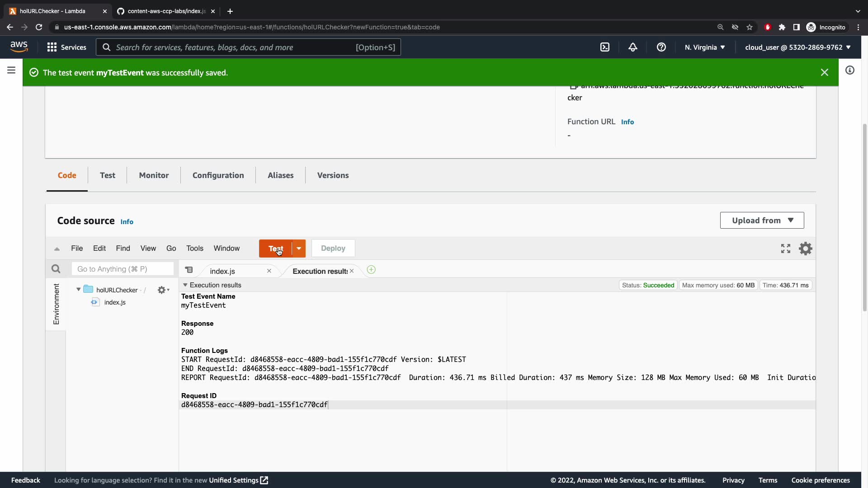Image resolution: width=868 pixels, height=488 pixels.
Task: Open the left navigation hamburger menu
Action: pos(11,70)
